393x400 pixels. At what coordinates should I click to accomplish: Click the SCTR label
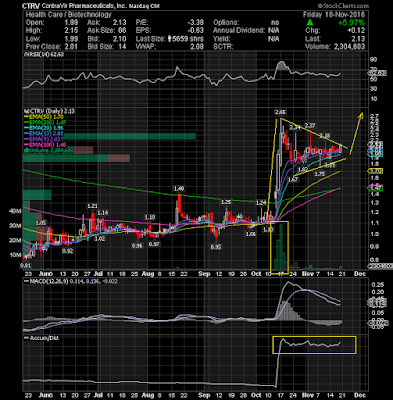(x=223, y=46)
